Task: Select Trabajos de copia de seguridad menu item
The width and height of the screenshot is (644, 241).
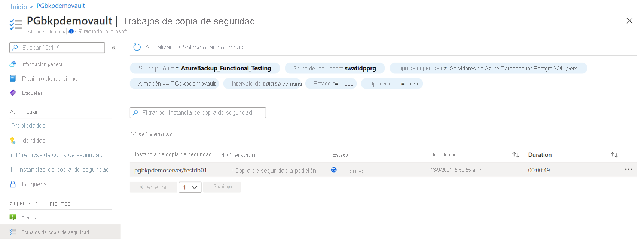Action: tap(61, 232)
